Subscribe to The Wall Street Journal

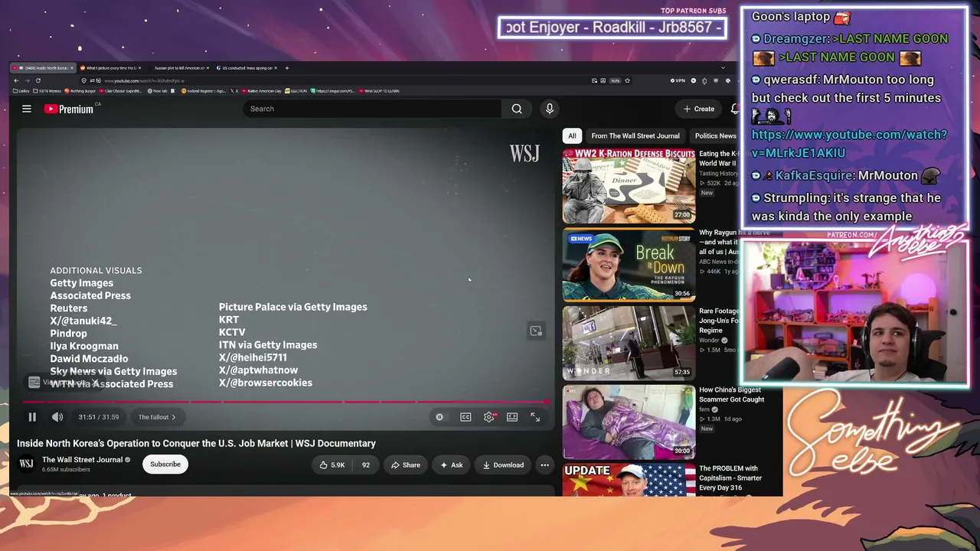(165, 465)
